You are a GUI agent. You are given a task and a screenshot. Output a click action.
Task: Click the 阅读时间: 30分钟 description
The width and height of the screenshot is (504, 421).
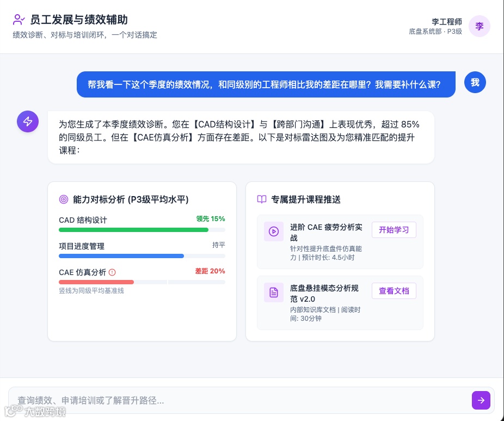click(325, 314)
